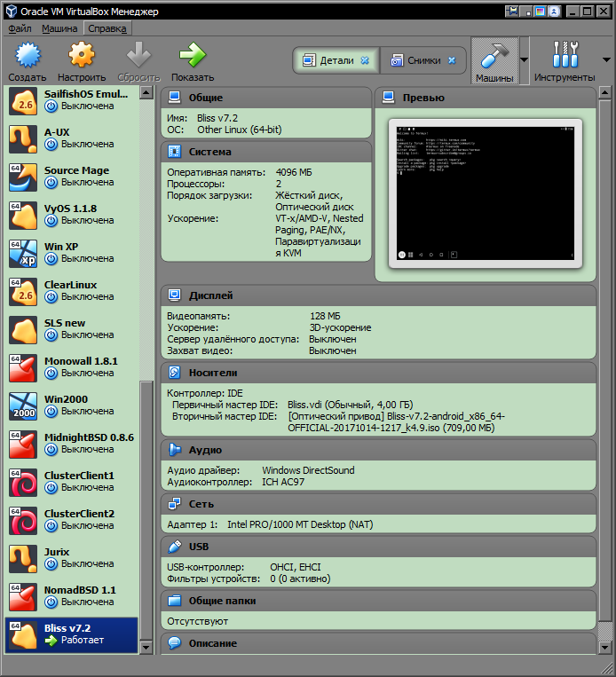The height and width of the screenshot is (677, 616).
Task: Select the ClearLinux VM icon
Action: tap(23, 292)
